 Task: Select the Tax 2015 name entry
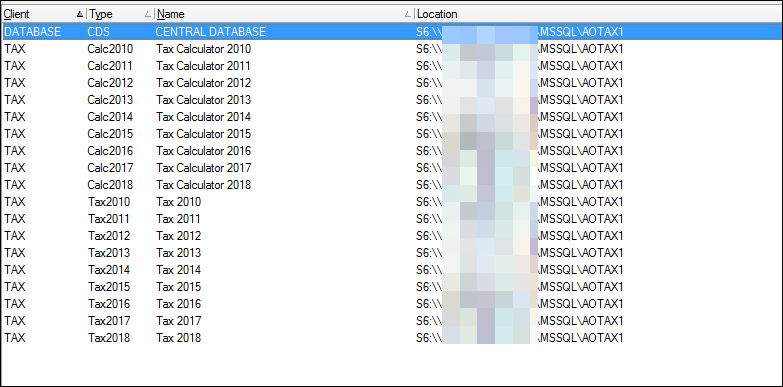[178, 287]
